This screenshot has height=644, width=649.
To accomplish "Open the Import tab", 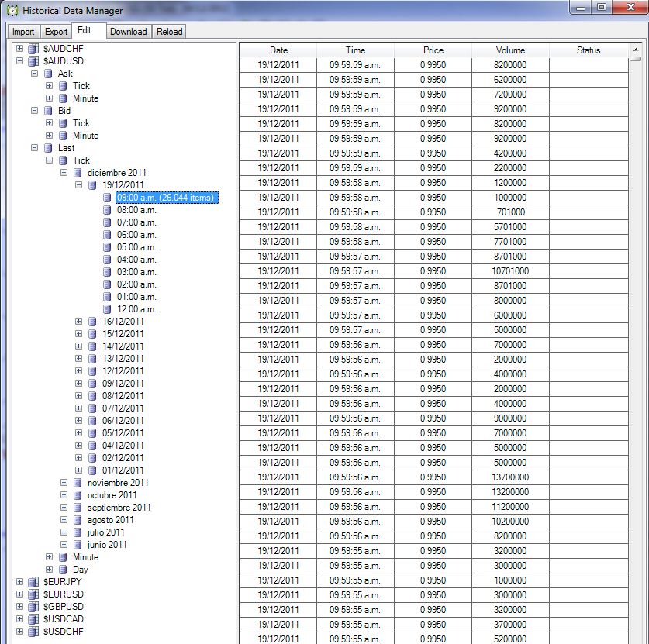I will 23,32.
